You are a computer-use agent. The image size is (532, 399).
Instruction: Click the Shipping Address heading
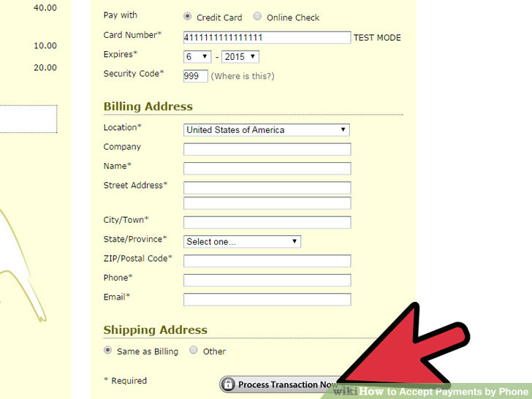156,330
